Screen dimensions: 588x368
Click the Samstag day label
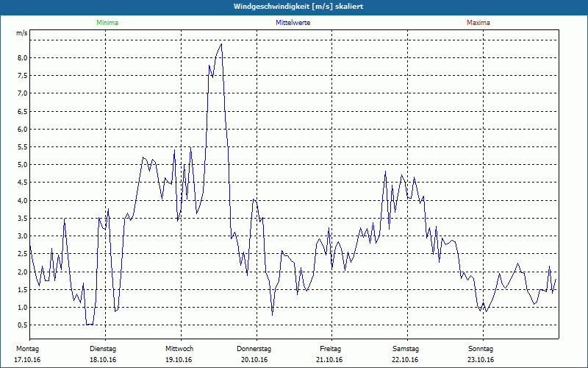[406, 349]
